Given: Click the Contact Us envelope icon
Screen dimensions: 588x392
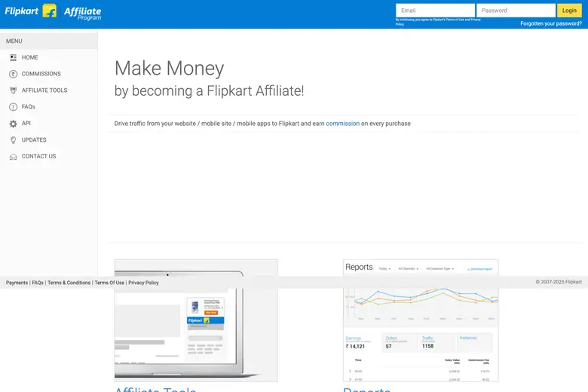Looking at the screenshot, I should tap(13, 157).
